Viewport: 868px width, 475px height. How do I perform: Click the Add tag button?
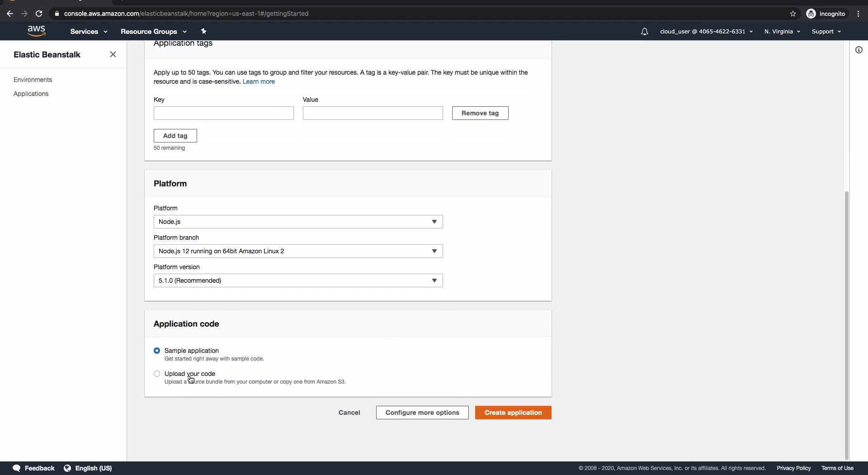click(x=175, y=136)
